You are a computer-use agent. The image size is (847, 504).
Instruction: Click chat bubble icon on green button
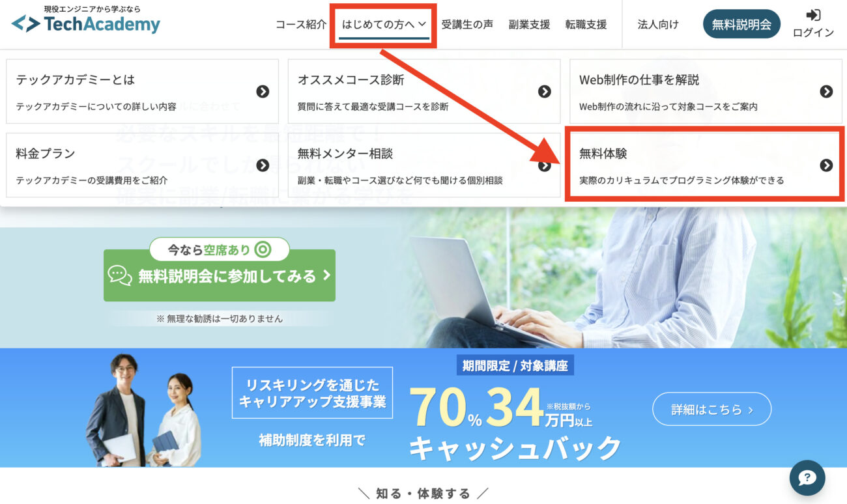[121, 275]
